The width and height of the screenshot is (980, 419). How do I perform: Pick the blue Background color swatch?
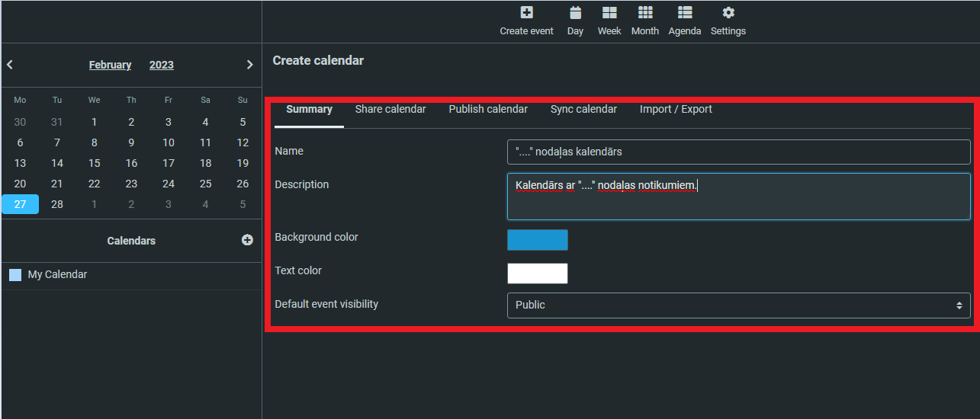(538, 240)
